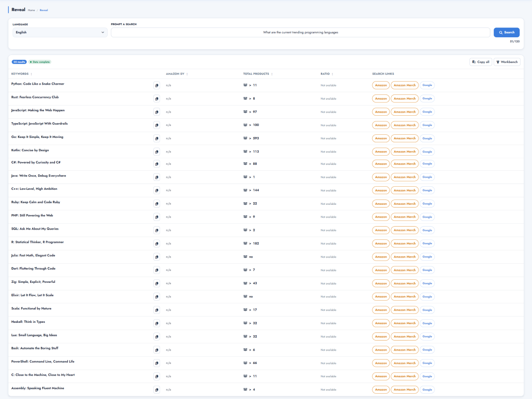This screenshot has height=399, width=532.
Task: Copy the Kotlin: Concise by Design keyword
Action: [156, 152]
